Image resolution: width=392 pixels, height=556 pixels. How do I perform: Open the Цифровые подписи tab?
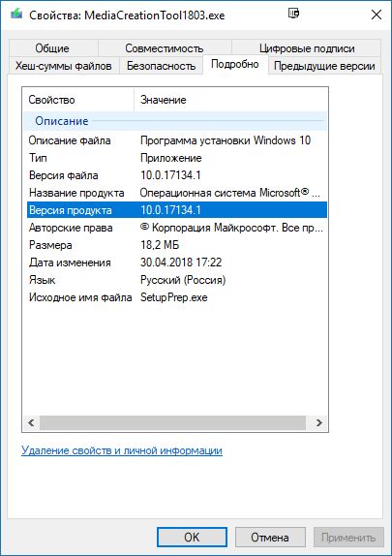pyautogui.click(x=307, y=47)
